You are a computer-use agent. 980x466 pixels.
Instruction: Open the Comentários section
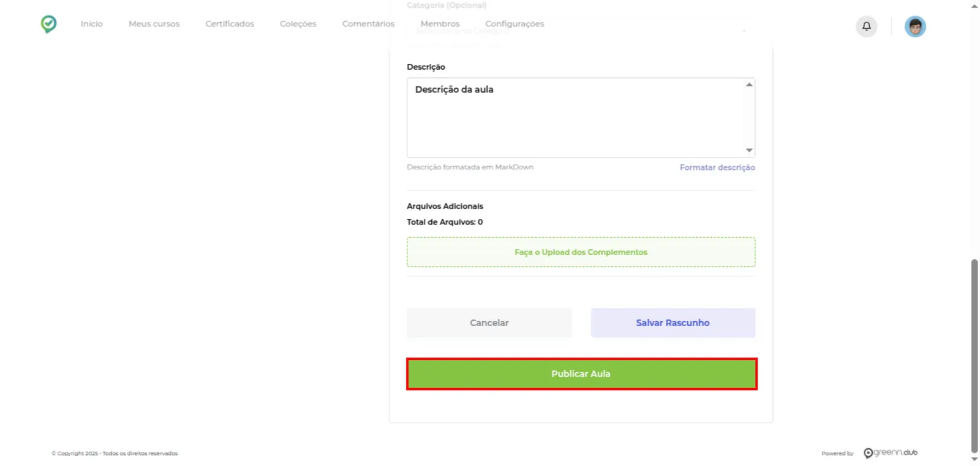click(369, 24)
